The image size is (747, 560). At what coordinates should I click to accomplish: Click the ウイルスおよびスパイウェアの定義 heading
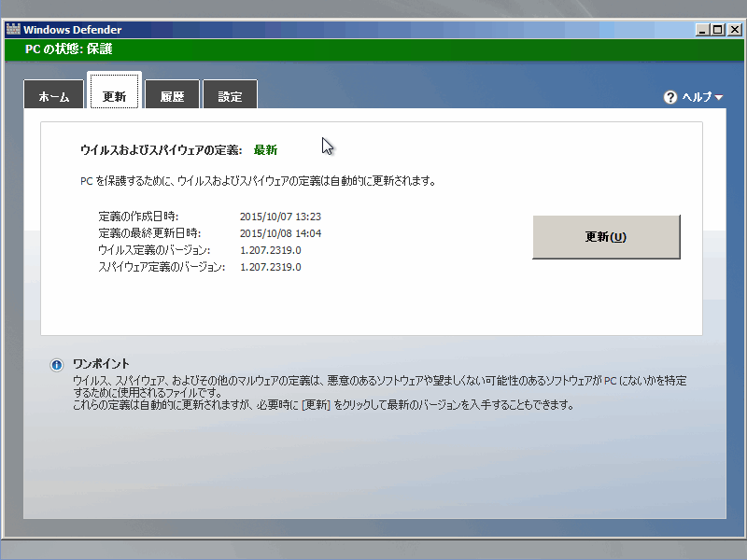click(x=161, y=150)
